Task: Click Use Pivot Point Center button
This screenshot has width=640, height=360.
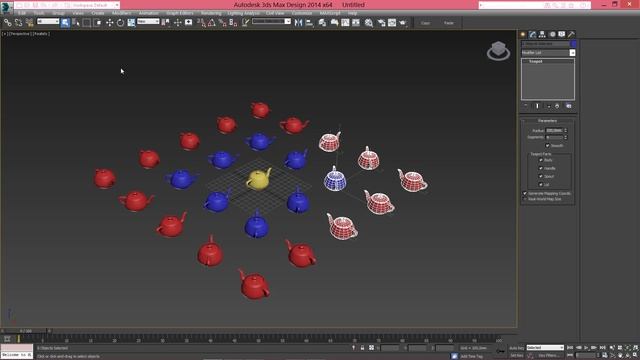Action: click(x=166, y=23)
